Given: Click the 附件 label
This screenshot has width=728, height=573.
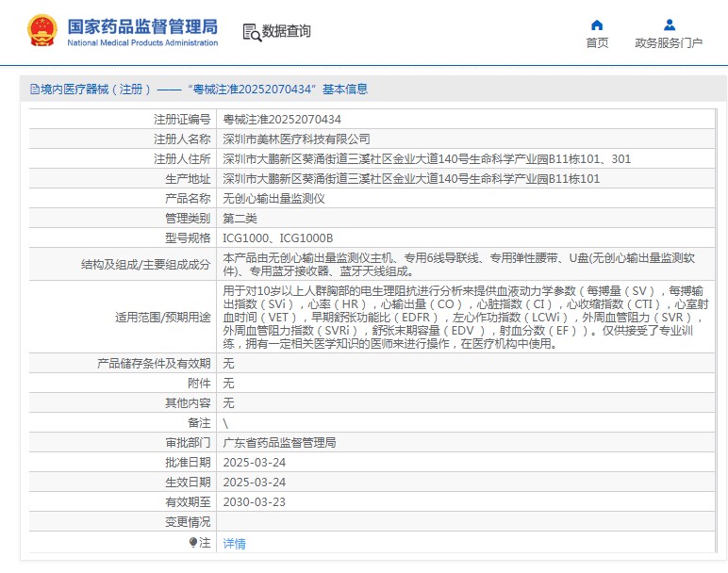Looking at the screenshot, I should pos(199,384).
